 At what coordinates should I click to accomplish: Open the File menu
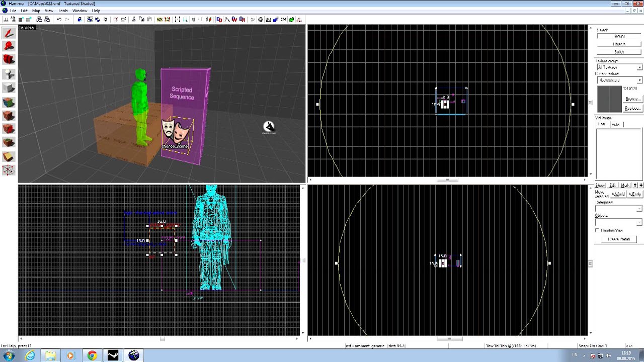point(13,10)
